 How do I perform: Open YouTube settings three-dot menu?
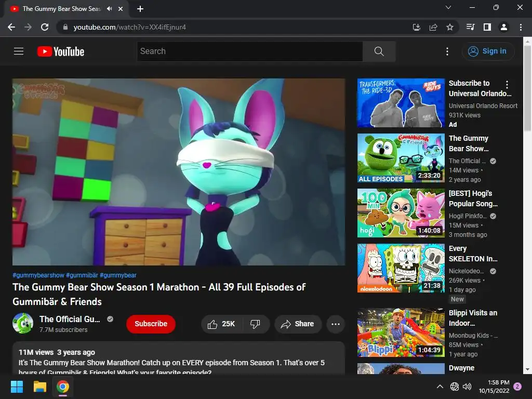447,51
